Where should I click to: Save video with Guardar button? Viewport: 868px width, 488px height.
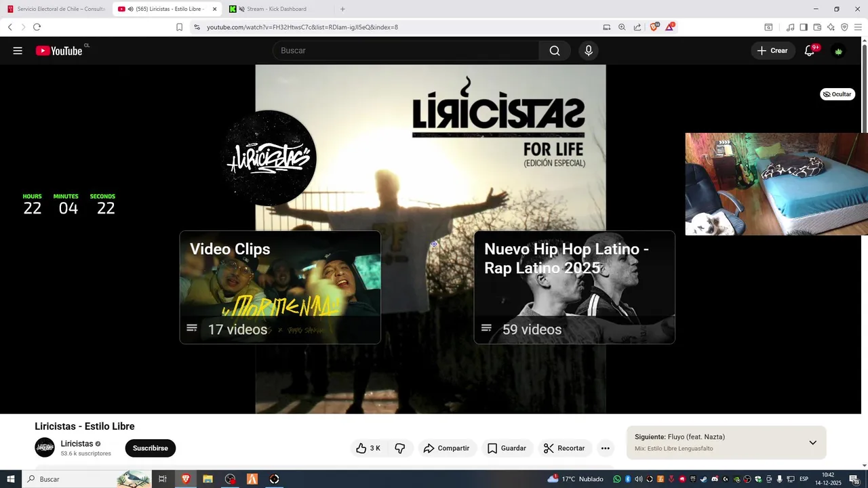click(x=507, y=448)
